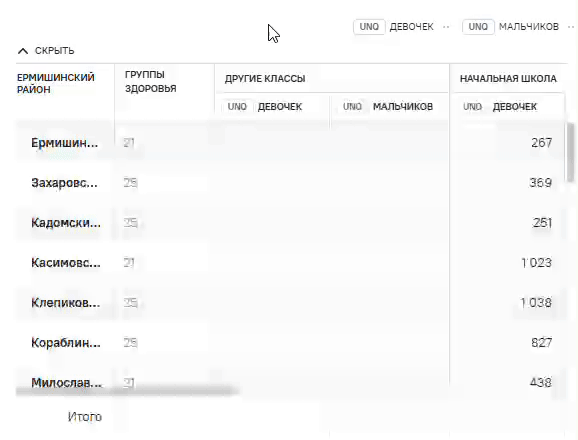Click the Другие классы group header

coord(265,78)
